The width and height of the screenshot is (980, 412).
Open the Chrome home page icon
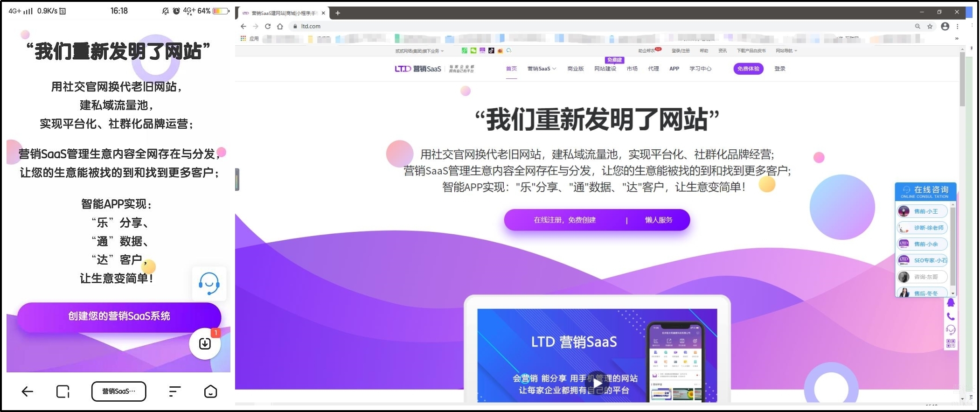[280, 27]
